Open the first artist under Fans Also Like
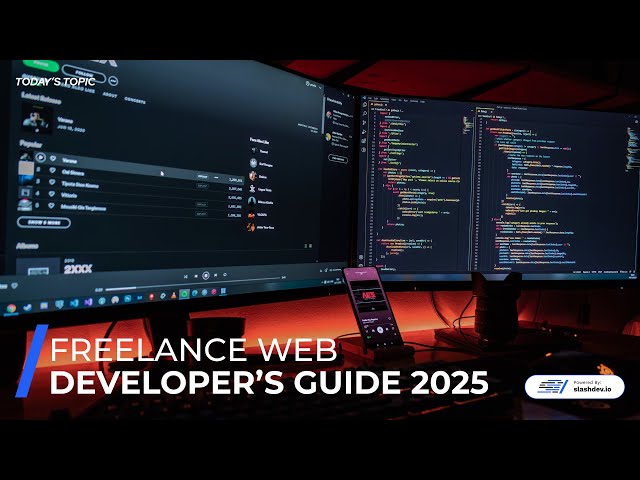The width and height of the screenshot is (640, 480). point(259,151)
